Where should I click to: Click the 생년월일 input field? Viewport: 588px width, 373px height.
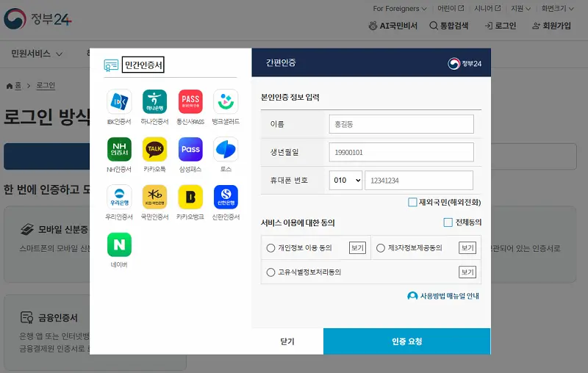[x=401, y=152]
